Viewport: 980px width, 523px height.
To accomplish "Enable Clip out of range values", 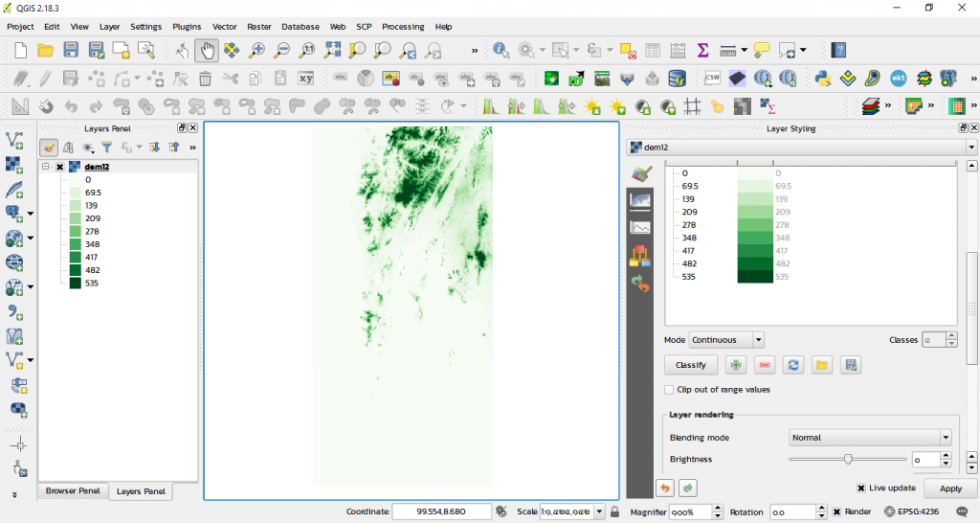I will [x=669, y=390].
